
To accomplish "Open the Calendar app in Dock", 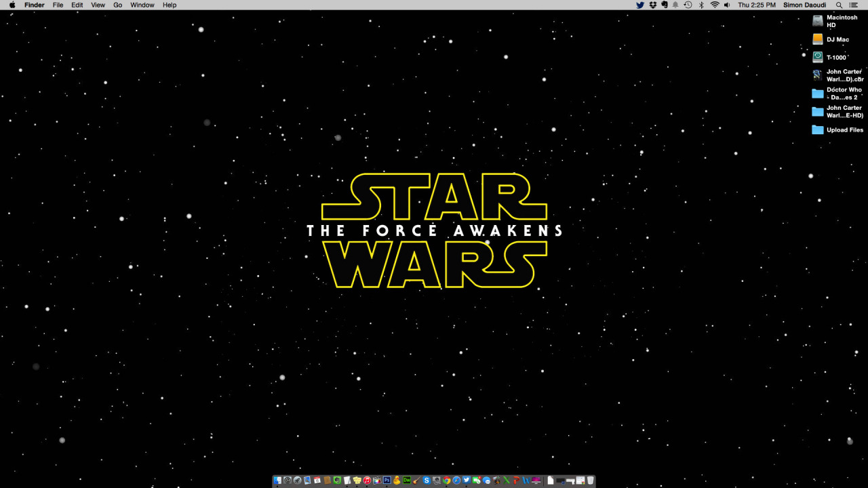I will pos(317,480).
